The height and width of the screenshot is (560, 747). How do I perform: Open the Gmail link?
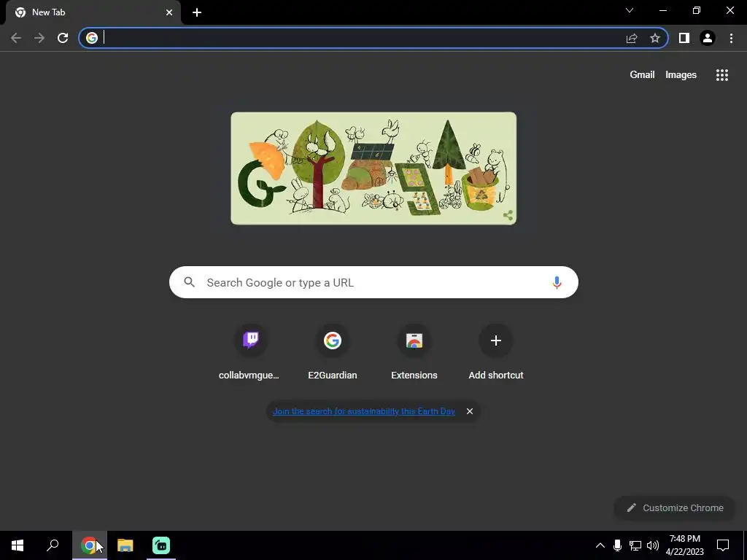click(x=642, y=75)
